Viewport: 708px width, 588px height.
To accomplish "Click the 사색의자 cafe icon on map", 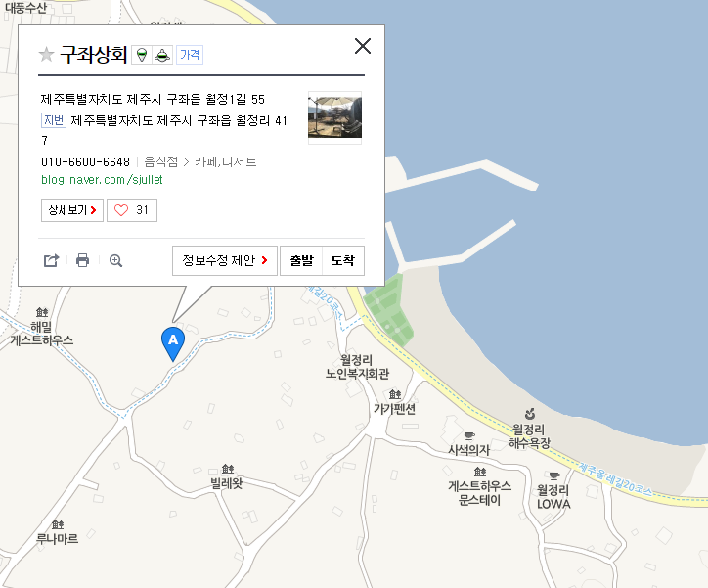I will tap(469, 435).
